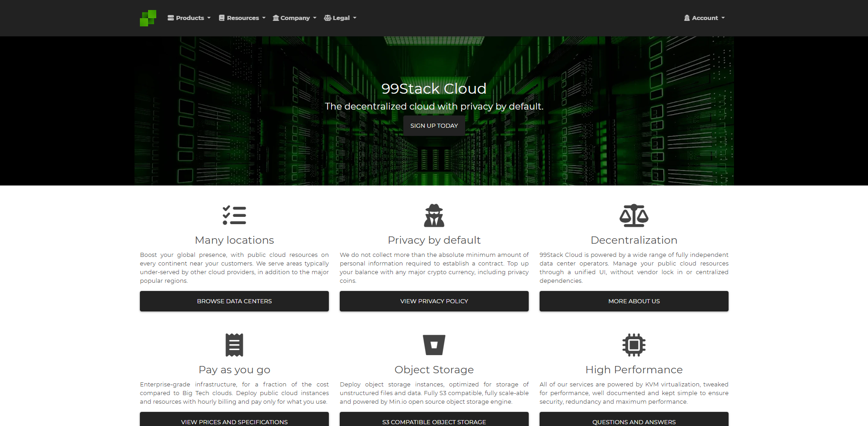Click the Privacy by default heading

[x=434, y=240]
